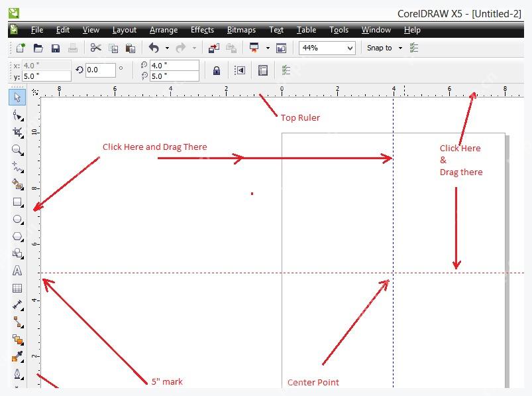Expand the Redo history dropdown arrow
532x396 pixels.
pos(194,48)
